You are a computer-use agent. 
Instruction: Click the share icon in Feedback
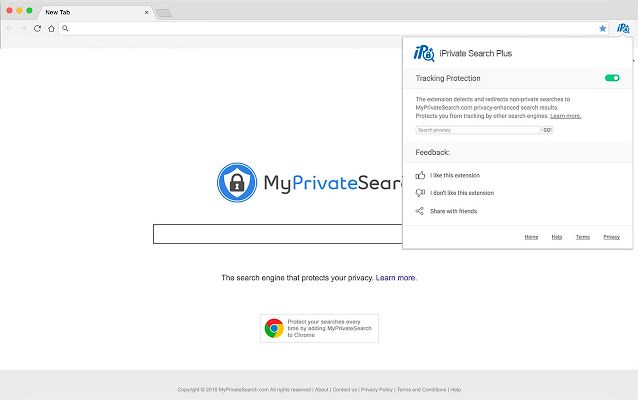tap(420, 211)
